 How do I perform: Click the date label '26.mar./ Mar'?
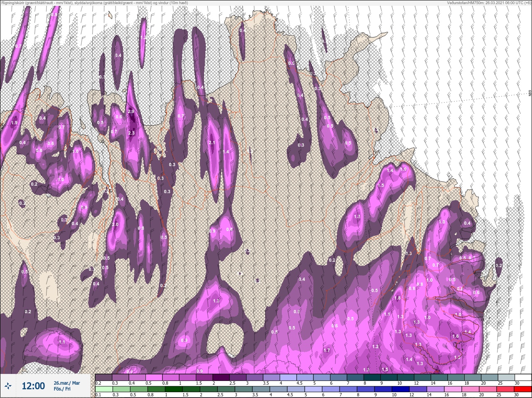pyautogui.click(x=66, y=383)
